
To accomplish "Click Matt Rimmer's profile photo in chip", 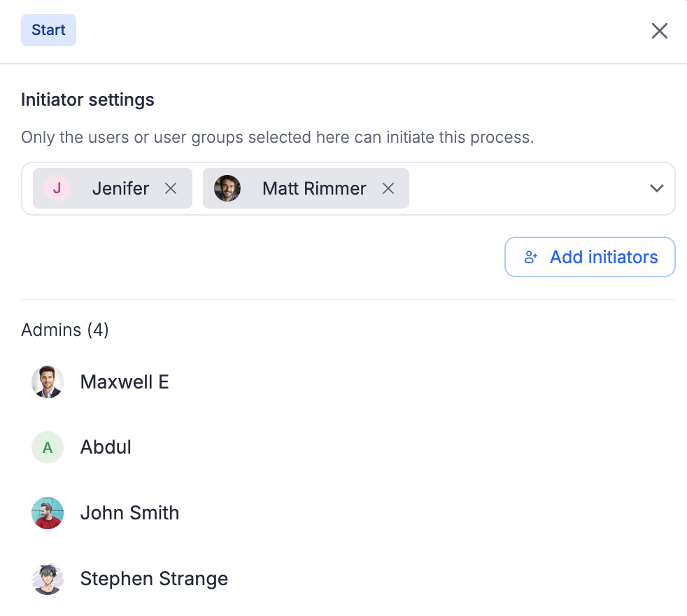I will click(227, 188).
